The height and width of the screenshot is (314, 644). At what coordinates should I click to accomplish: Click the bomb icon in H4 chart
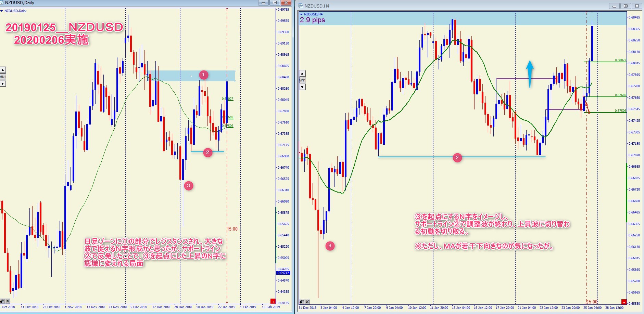pyautogui.click(x=302, y=302)
